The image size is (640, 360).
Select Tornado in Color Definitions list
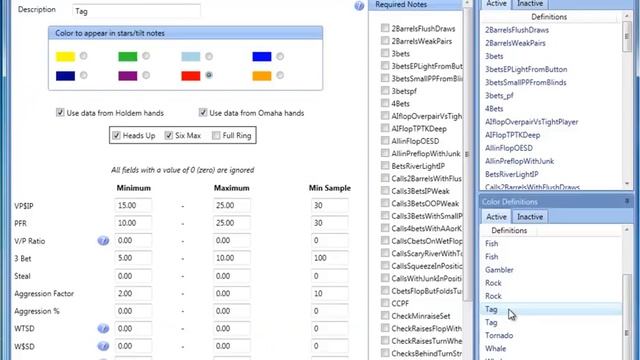click(x=499, y=336)
